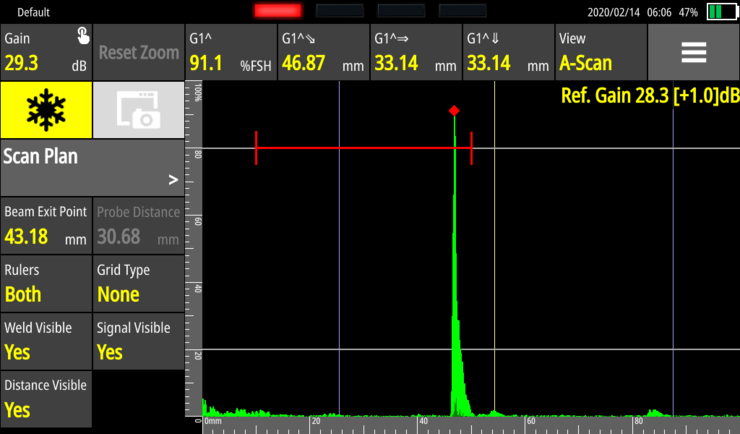Image resolution: width=740 pixels, height=434 pixels.
Task: Click the gate end bracket right end
Action: pyautogui.click(x=471, y=148)
